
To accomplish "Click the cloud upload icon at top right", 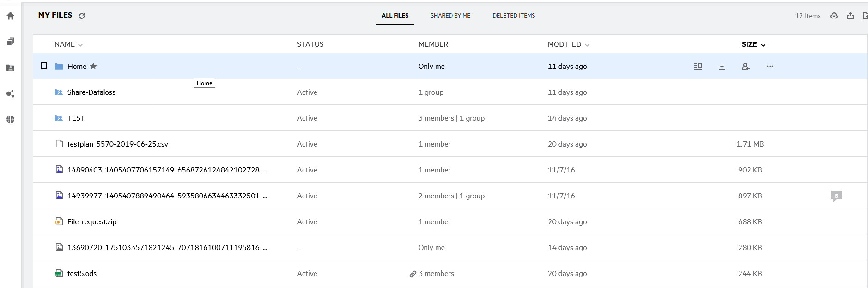I will tap(834, 16).
